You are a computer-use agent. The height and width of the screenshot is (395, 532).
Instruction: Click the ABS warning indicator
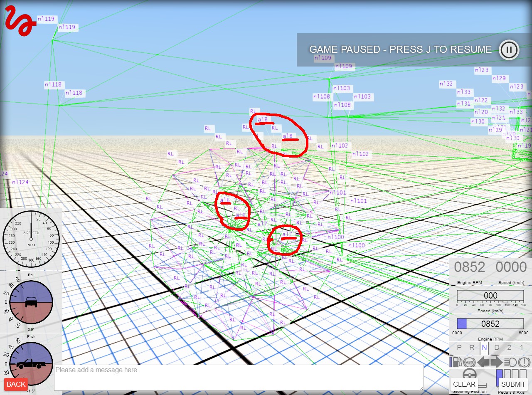point(469,362)
